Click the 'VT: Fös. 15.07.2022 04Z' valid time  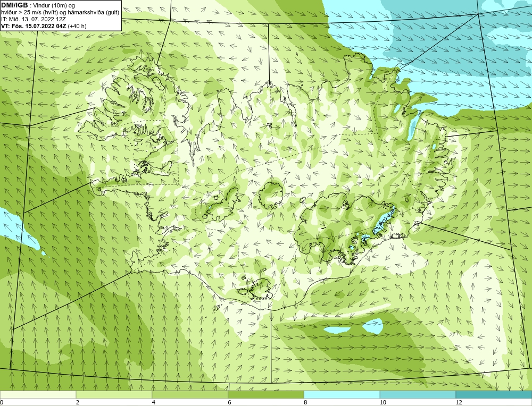34,26
